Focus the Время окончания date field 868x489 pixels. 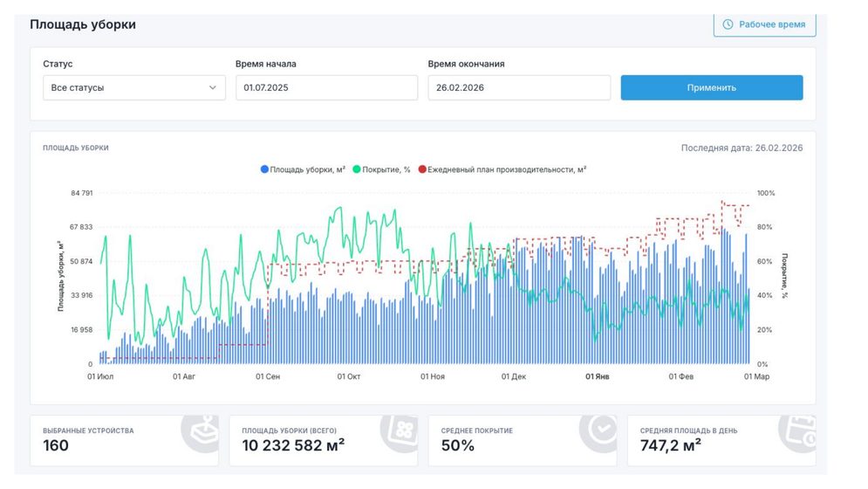pyautogui.click(x=519, y=87)
